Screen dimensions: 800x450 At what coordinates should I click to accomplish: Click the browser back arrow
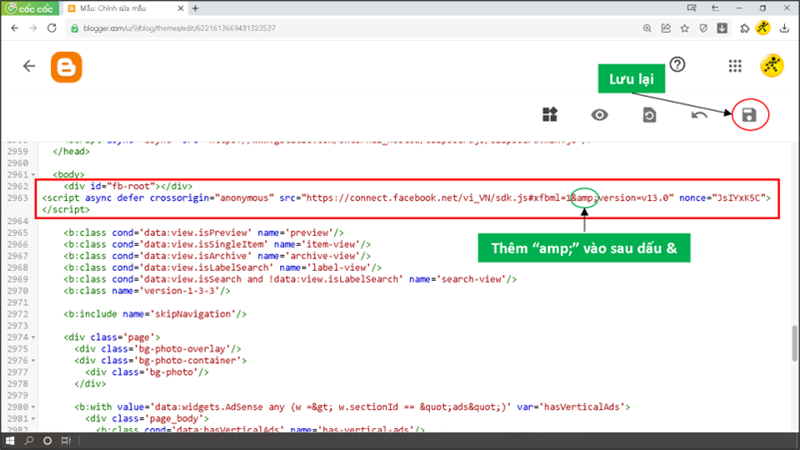click(15, 28)
